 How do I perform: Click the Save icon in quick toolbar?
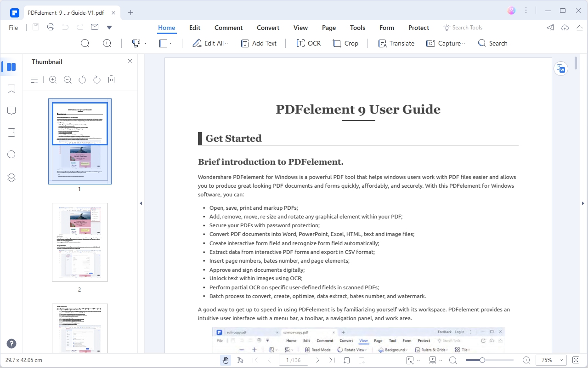pyautogui.click(x=36, y=27)
